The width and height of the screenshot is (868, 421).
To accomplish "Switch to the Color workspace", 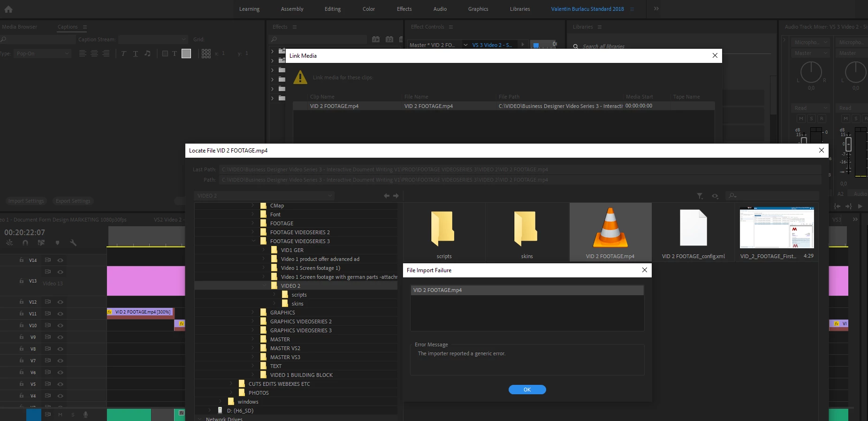I will [369, 9].
